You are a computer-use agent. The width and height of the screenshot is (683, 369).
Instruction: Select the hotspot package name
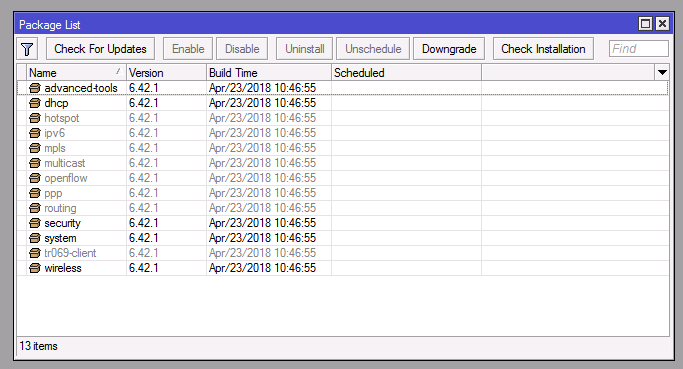tap(61, 118)
